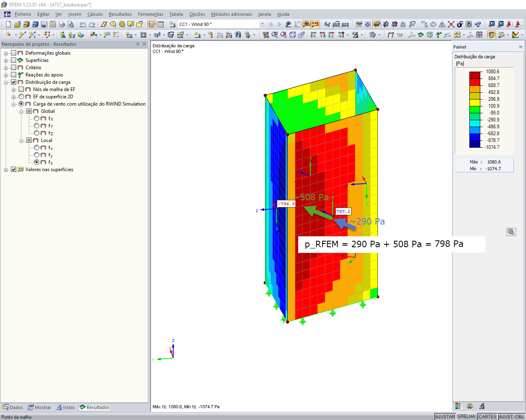Toggle the GRELHA status bar button
Screen dimensions: 526x420
(466, 416)
